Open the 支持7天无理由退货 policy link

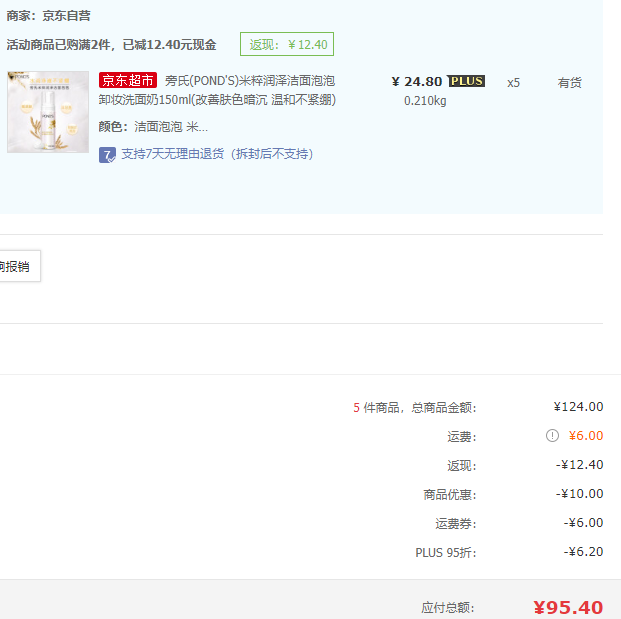click(x=217, y=154)
